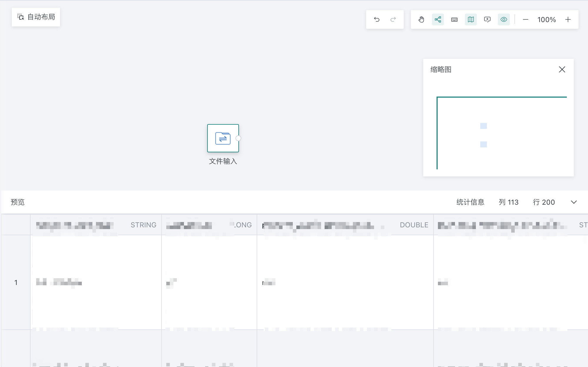
Task: Select the hand pan tool
Action: [421, 19]
